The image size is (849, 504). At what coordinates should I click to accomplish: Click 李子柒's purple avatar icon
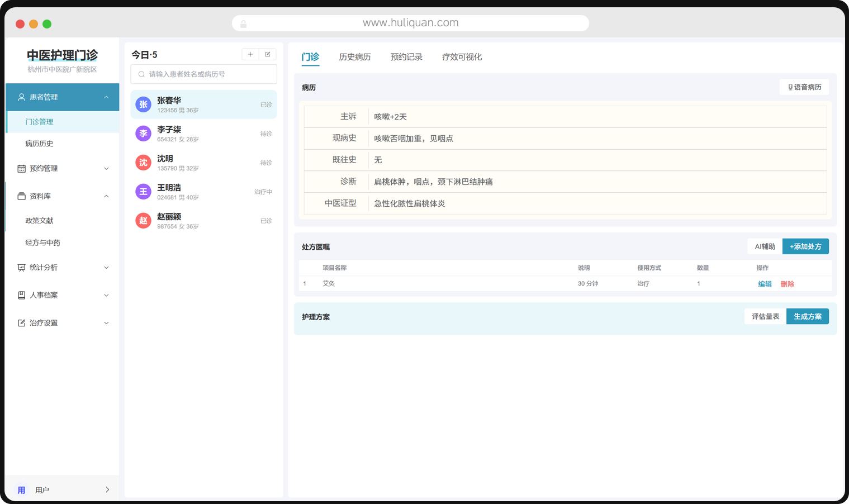pyautogui.click(x=144, y=134)
